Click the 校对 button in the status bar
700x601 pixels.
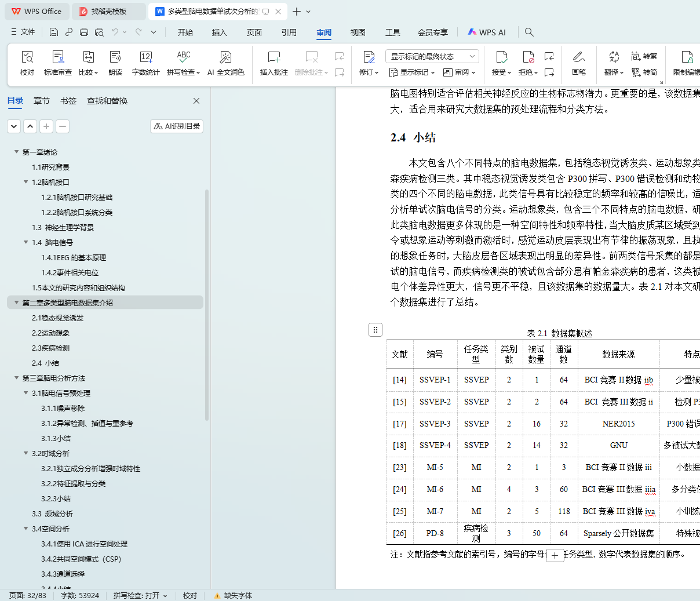coord(190,595)
